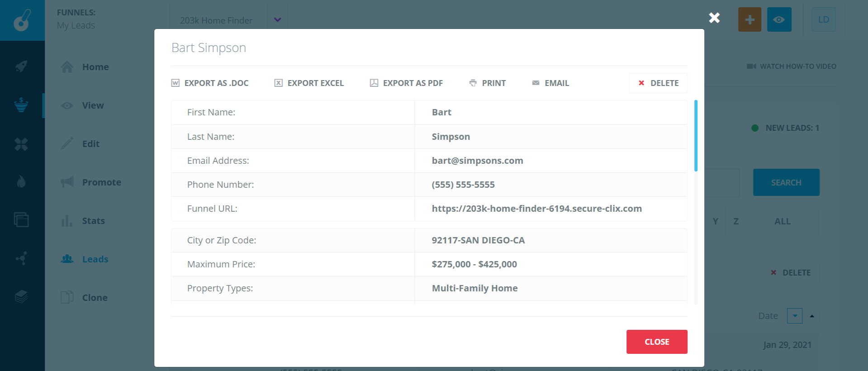
Task: Click the (555) 555-5555 phone number
Action: (x=463, y=185)
